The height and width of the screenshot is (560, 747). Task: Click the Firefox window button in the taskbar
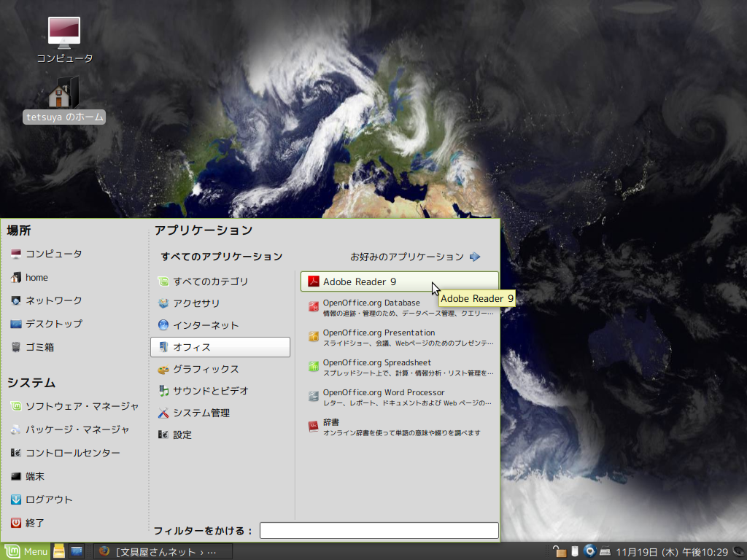(163, 551)
